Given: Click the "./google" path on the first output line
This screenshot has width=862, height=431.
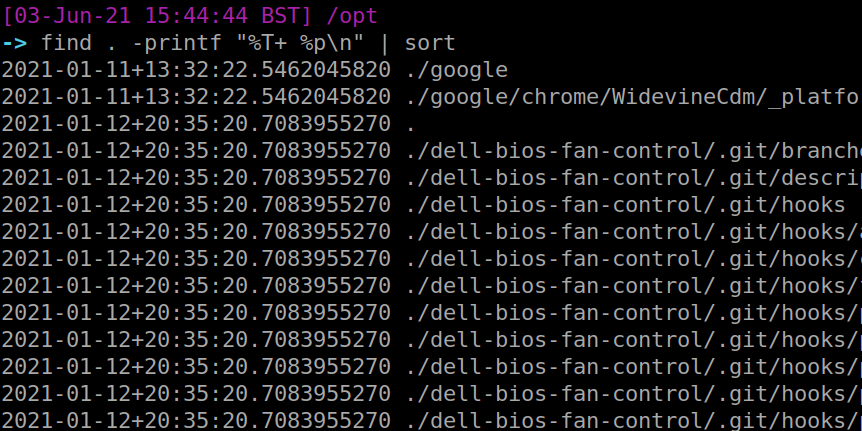Looking at the screenshot, I should [x=457, y=70].
